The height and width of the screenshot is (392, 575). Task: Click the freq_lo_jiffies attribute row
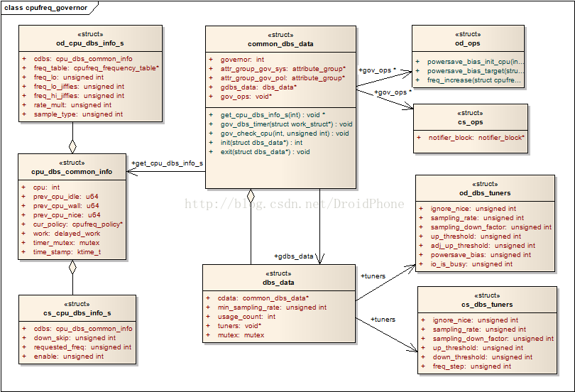click(x=80, y=87)
